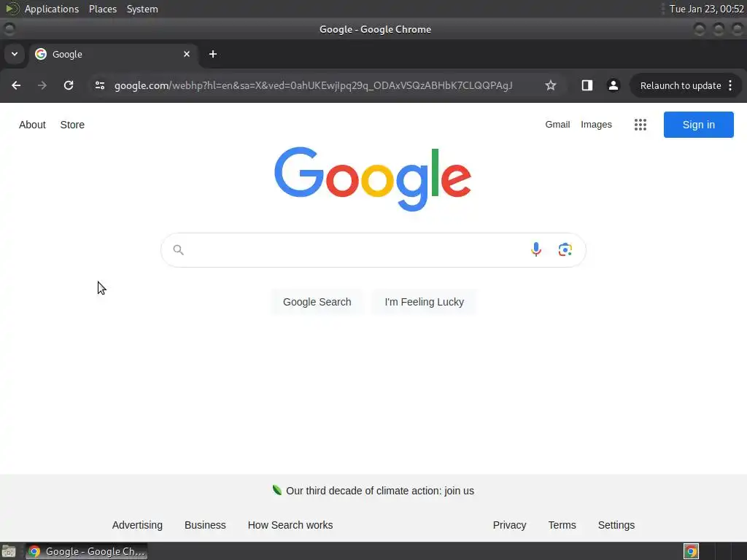Open the Images link
Screen dimensions: 747x560
(596, 124)
